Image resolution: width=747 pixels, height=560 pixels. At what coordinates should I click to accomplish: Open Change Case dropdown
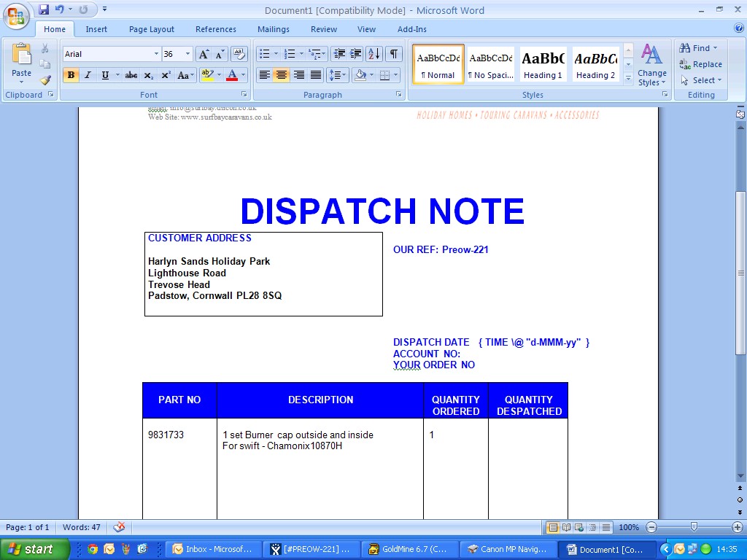click(185, 75)
